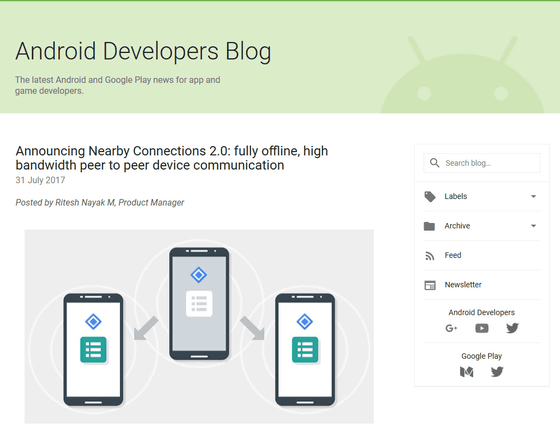Open the Archive menu item

[482, 226]
